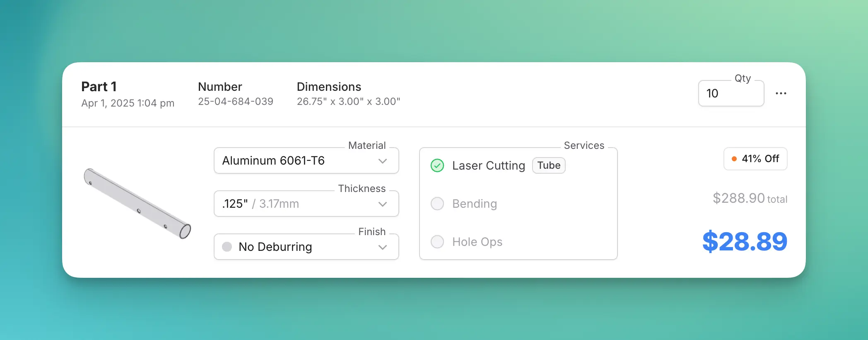Image resolution: width=868 pixels, height=340 pixels.
Task: Click the Qty input field
Action: [731, 94]
